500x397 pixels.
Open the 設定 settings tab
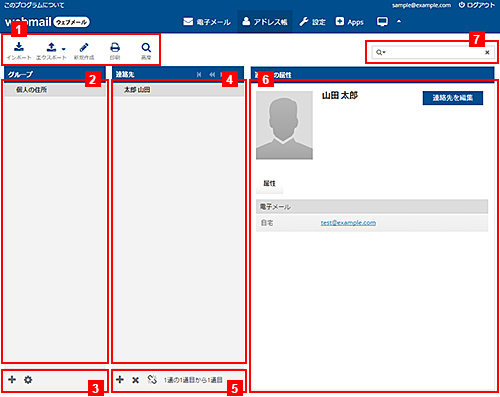click(x=312, y=22)
